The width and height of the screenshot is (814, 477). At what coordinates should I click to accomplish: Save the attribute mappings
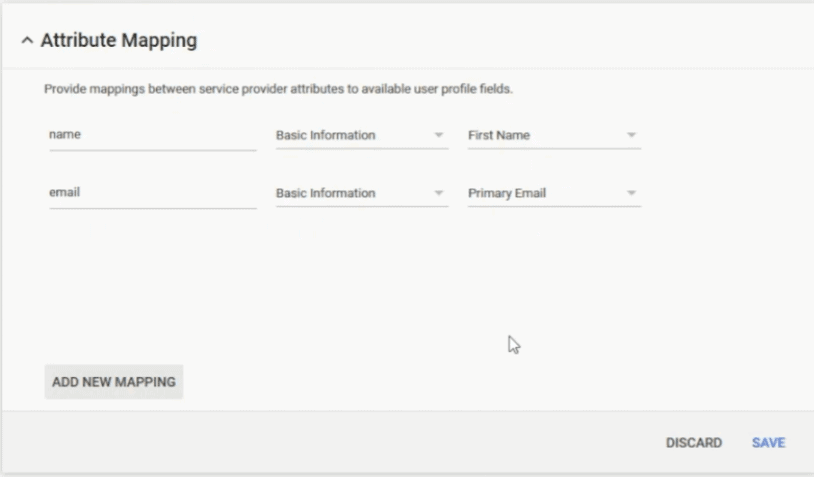coord(769,443)
